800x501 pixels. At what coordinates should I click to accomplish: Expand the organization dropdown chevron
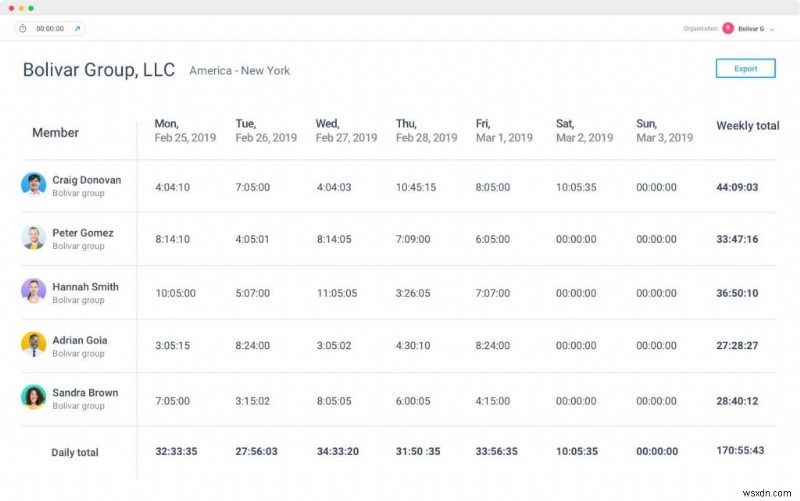[773, 30]
